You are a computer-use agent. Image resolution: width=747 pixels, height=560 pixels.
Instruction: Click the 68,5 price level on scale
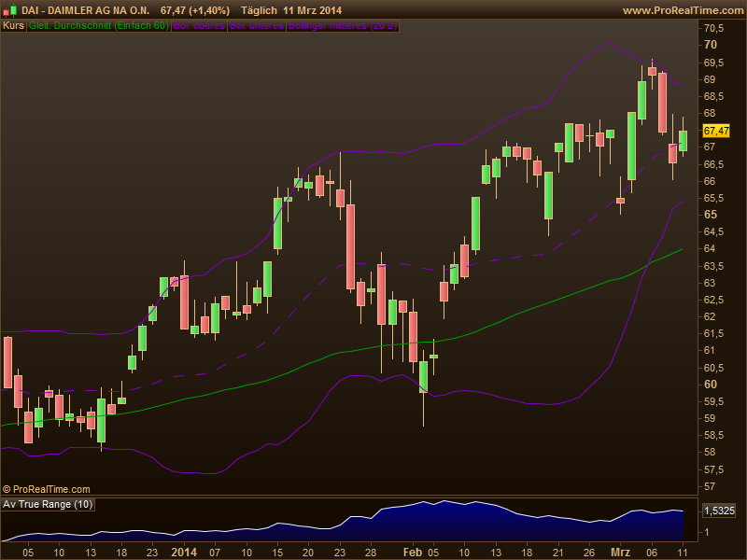click(713, 96)
